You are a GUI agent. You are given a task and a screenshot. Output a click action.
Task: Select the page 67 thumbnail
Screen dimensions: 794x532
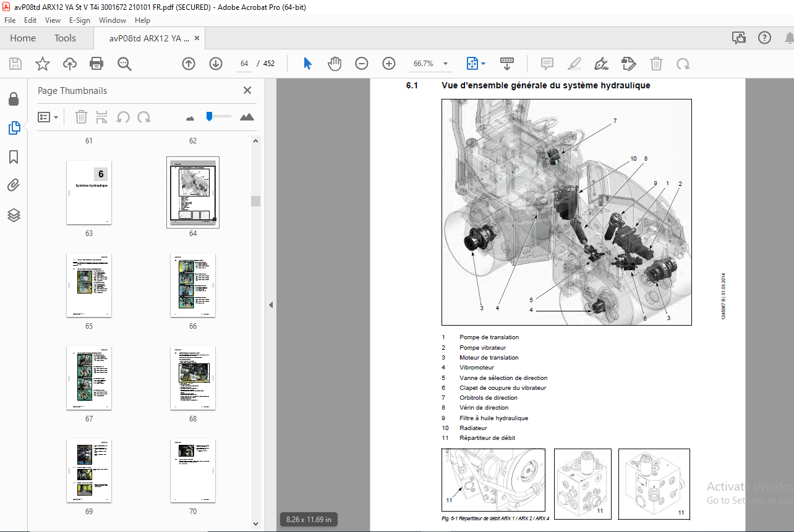(89, 378)
